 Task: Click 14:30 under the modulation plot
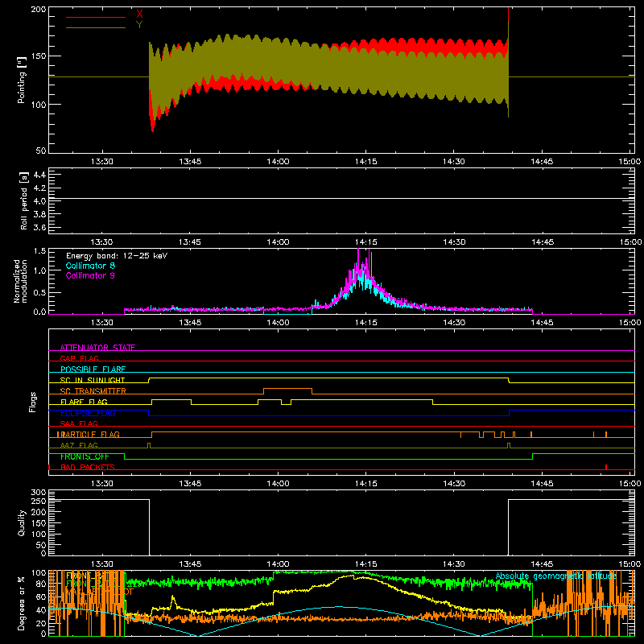pyautogui.click(x=454, y=323)
